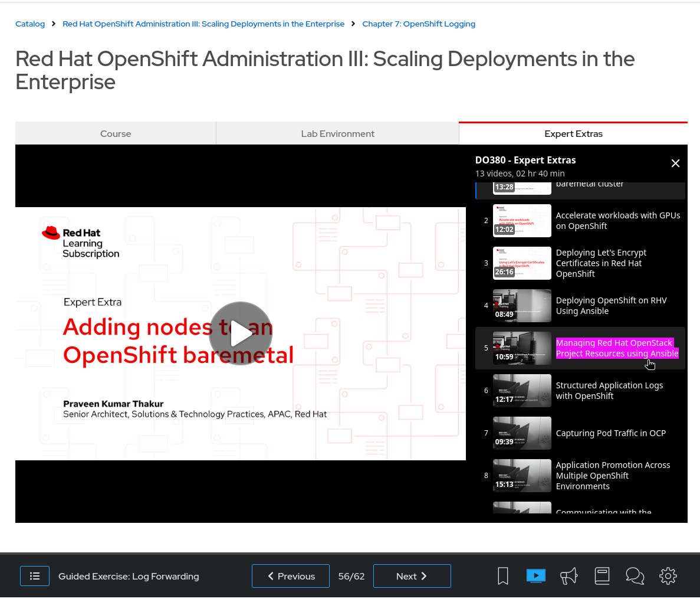The image size is (700, 599).
Task: Click Capturing Pod Traffic in OCP title
Action: click(x=611, y=433)
